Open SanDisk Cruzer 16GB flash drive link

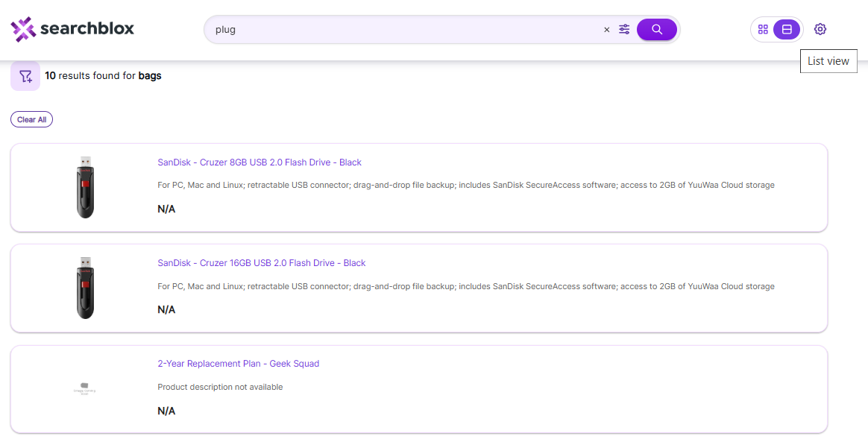tap(262, 263)
